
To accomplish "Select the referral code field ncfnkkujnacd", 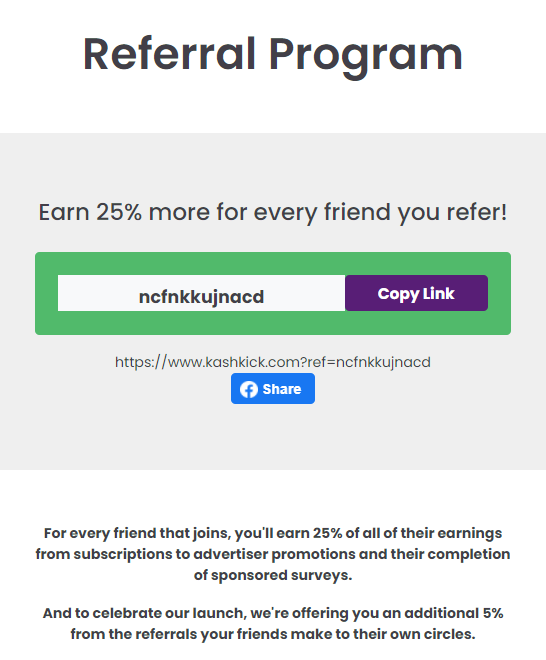I will pyautogui.click(x=201, y=293).
